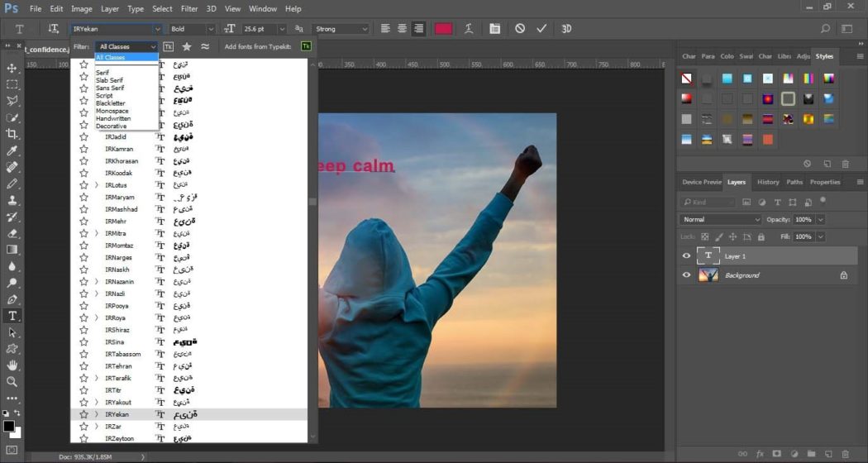Click the left align text icon
This screenshot has width=868, height=463.
385,29
